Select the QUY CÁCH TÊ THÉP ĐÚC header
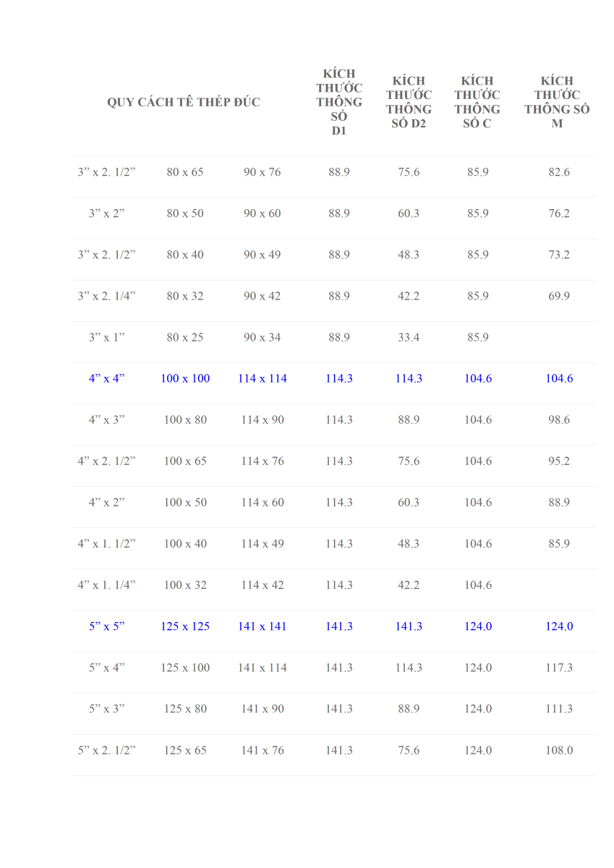Image resolution: width=614 pixels, height=868 pixels. click(x=184, y=102)
